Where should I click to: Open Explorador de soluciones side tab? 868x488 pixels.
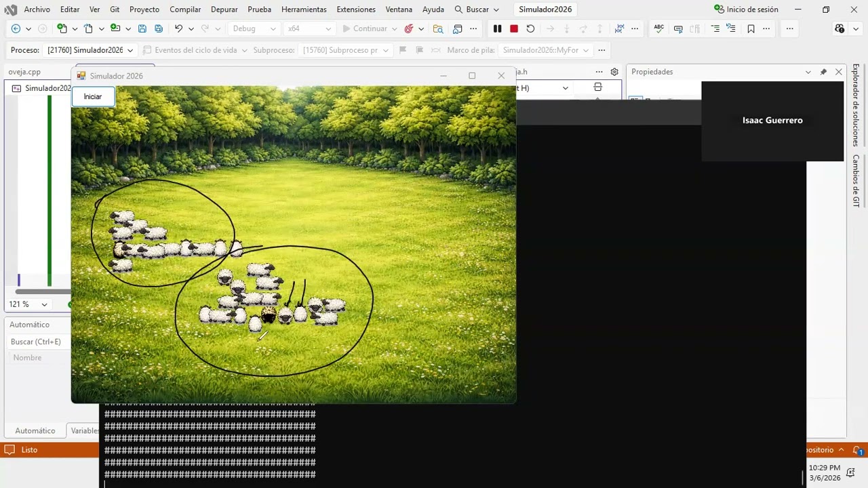pos(856,105)
